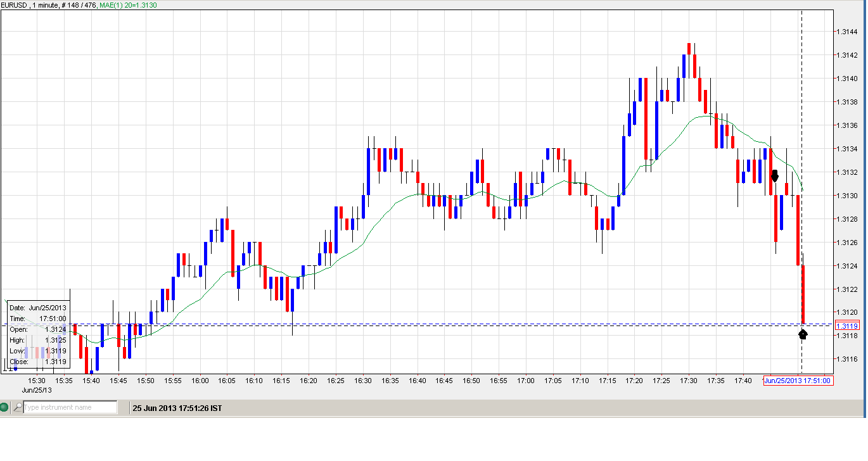Click the 16:20 time axis label
The width and height of the screenshot is (868, 461).
309,381
